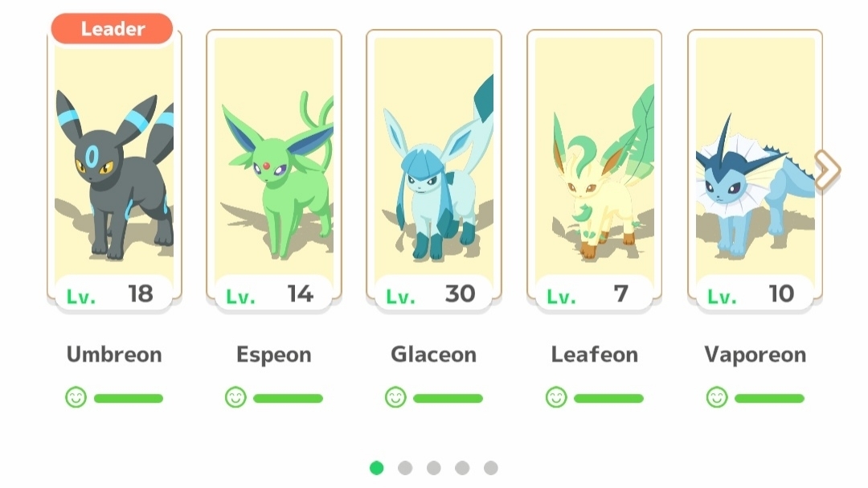The height and width of the screenshot is (488, 868).
Task: Click Glaceon's smiley mood icon
Action: pos(395,397)
